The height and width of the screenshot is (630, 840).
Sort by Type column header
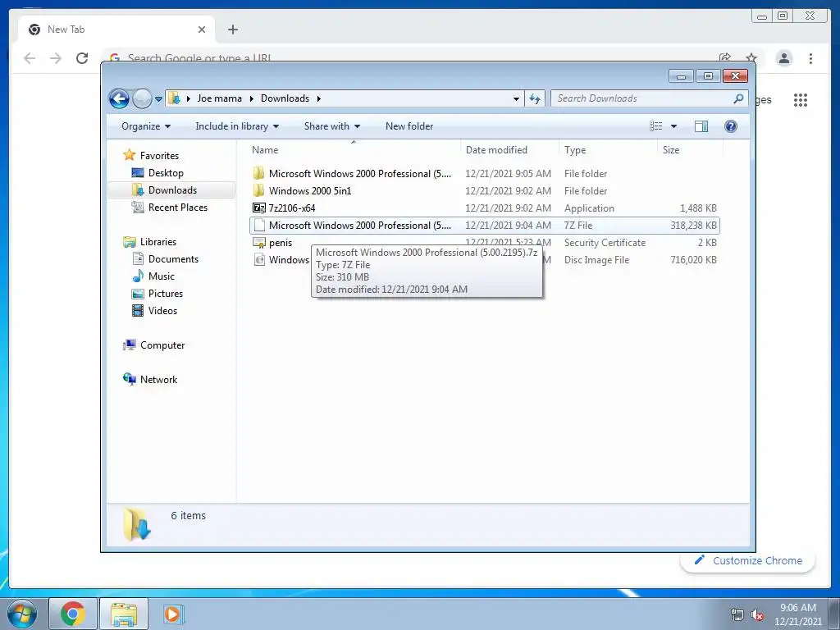point(608,150)
